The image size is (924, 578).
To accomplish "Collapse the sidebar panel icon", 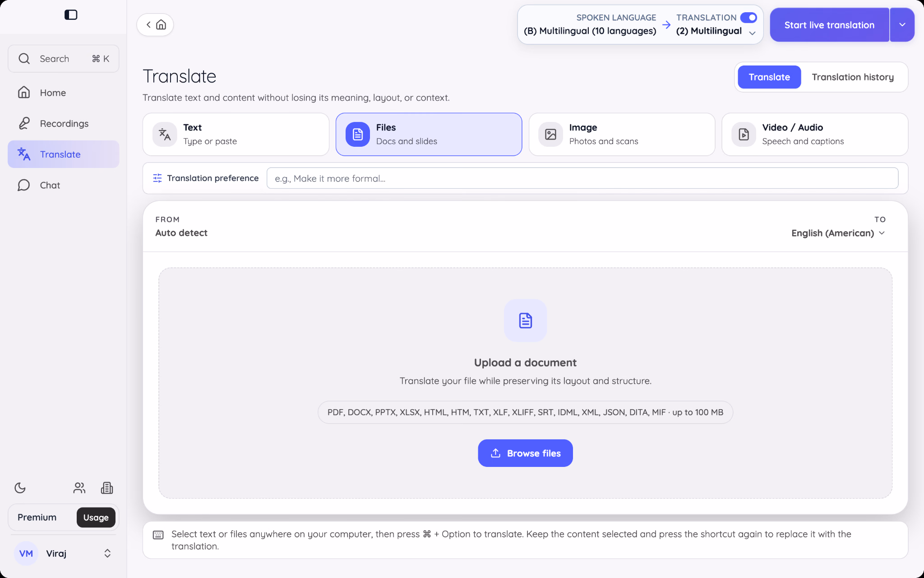I will point(71,15).
